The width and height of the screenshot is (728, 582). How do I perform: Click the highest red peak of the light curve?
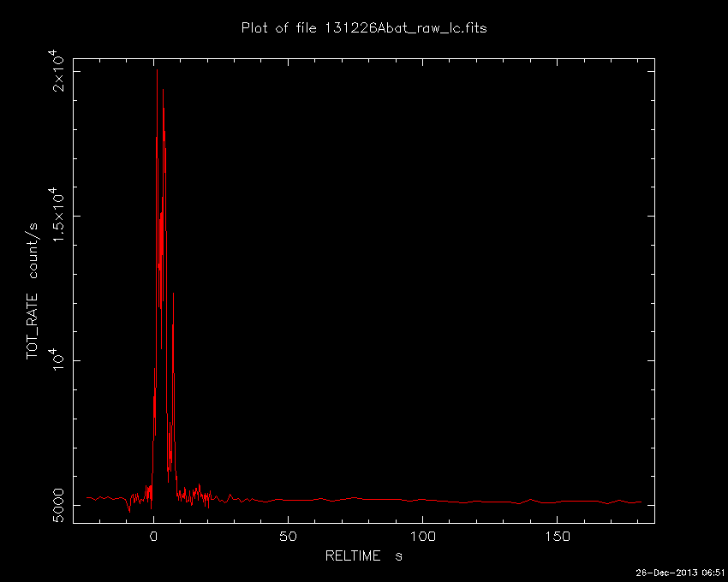pos(157,70)
